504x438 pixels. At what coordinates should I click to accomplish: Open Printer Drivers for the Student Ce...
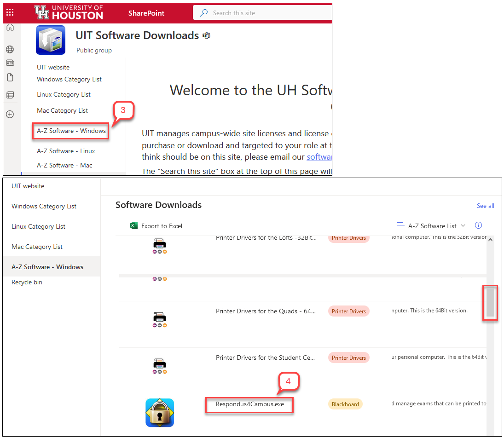pos(265,357)
